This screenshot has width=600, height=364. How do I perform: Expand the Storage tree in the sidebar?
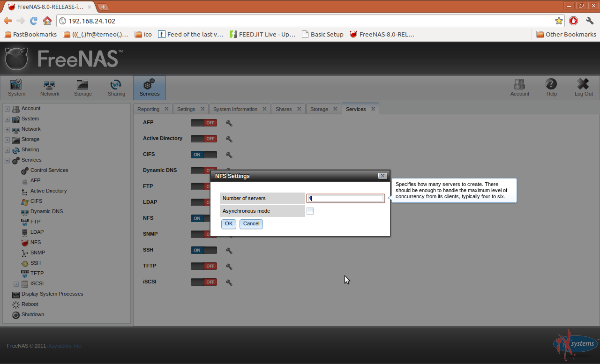point(7,139)
